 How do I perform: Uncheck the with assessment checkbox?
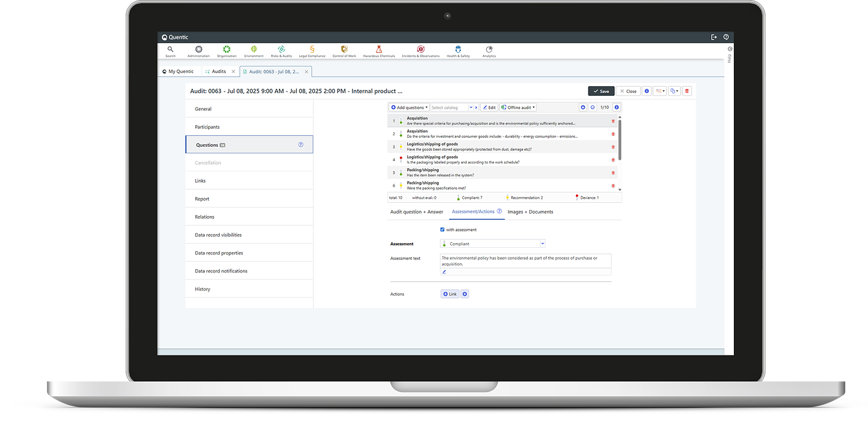coord(442,229)
